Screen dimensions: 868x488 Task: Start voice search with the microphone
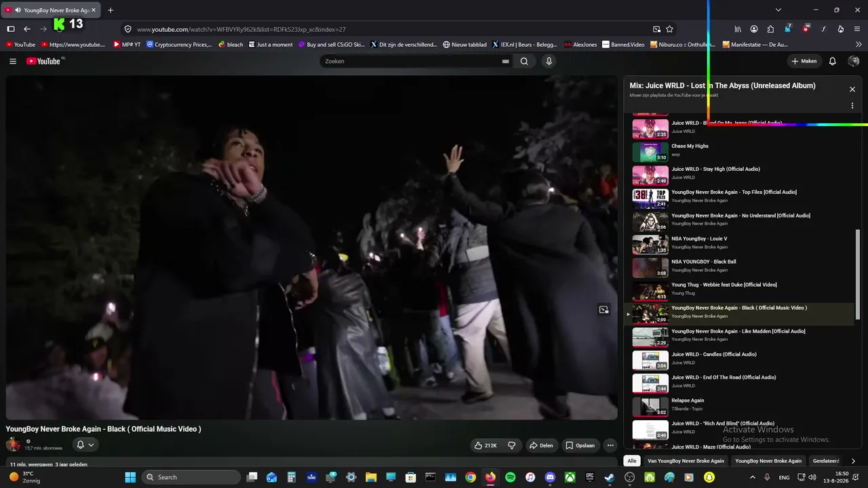point(549,61)
